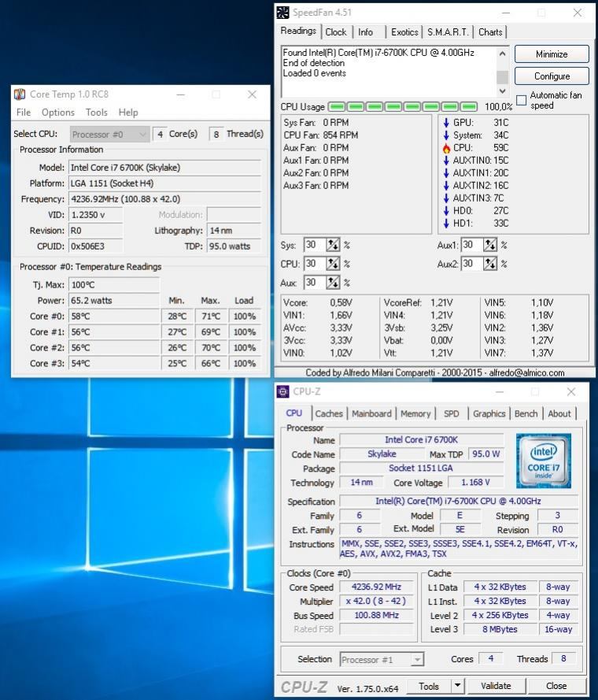Viewport: 598px width, 700px height.
Task: Click the down arrow icon beside System 34C
Action: tap(446, 135)
